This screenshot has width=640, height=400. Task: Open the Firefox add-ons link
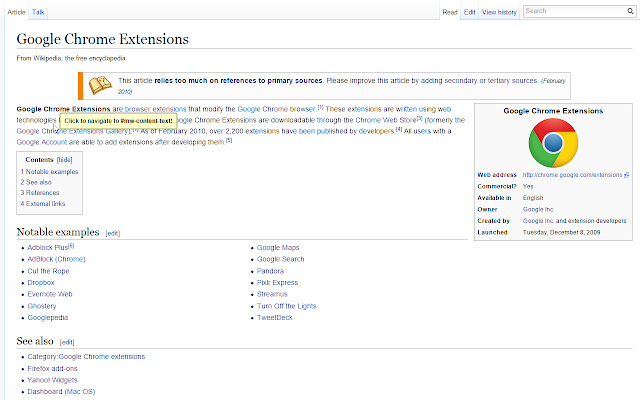click(52, 369)
